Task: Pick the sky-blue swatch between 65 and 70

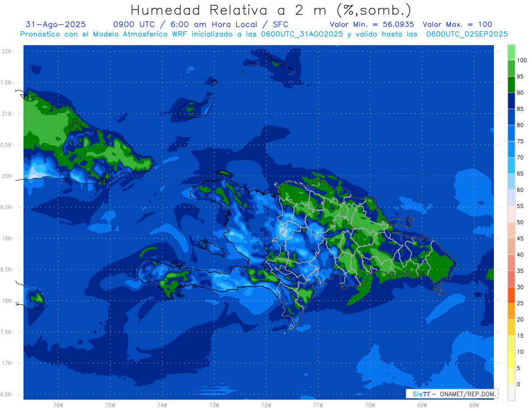Action: tap(511, 165)
